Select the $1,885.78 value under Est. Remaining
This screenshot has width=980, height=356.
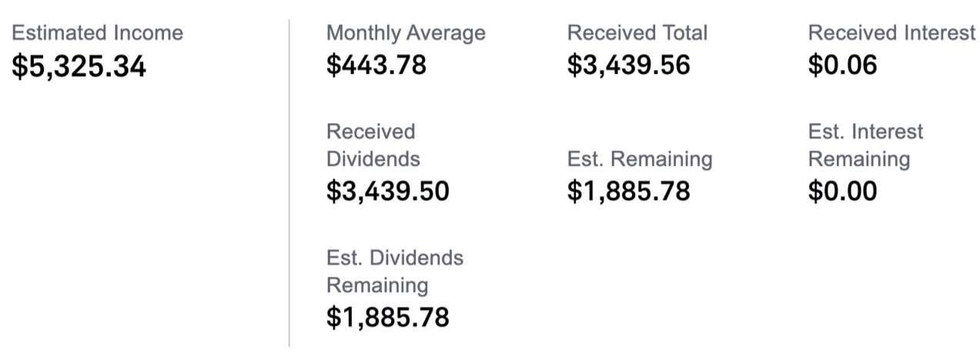click(x=628, y=191)
